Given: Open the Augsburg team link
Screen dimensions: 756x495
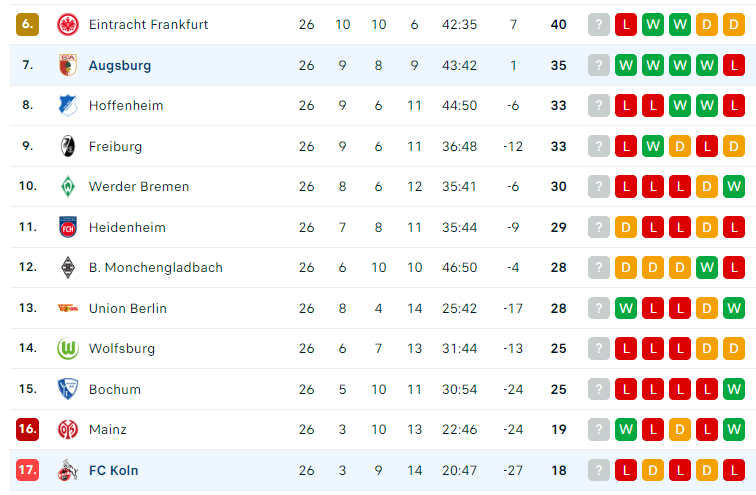Looking at the screenshot, I should (x=120, y=65).
